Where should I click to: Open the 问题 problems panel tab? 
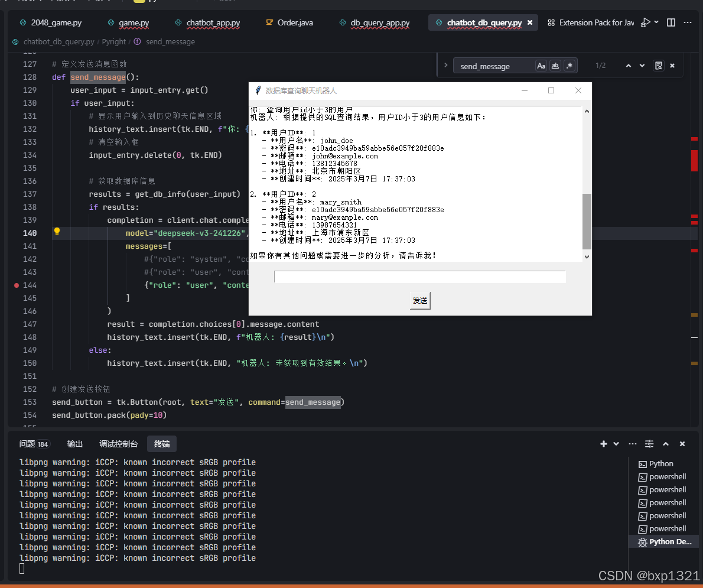point(33,444)
